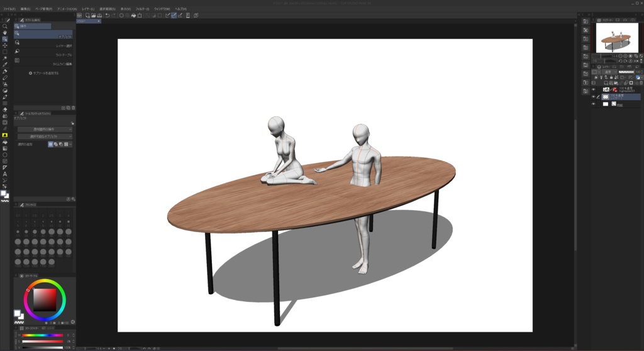The image size is (644, 351).
Task: Select the Object sub tool
Action: 43,35
